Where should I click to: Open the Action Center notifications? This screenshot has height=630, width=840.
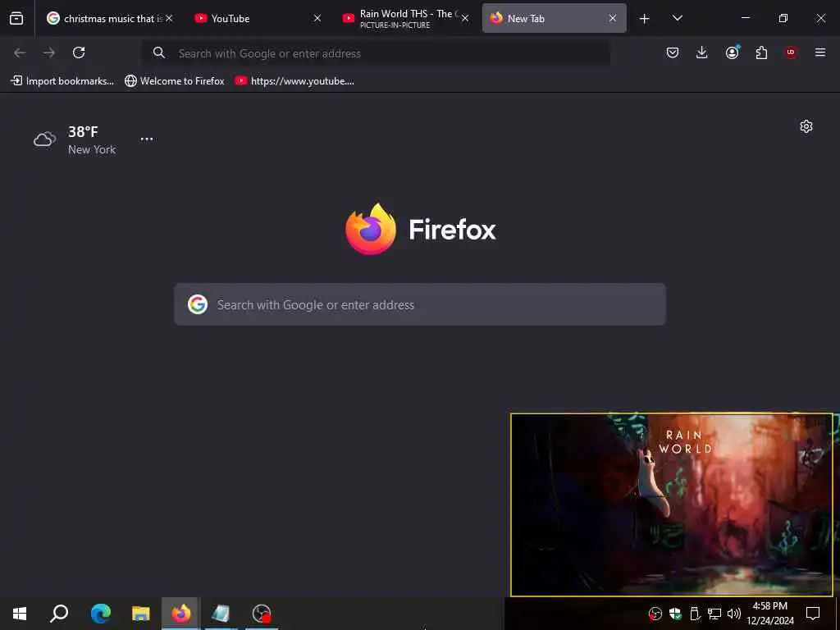pos(813,614)
